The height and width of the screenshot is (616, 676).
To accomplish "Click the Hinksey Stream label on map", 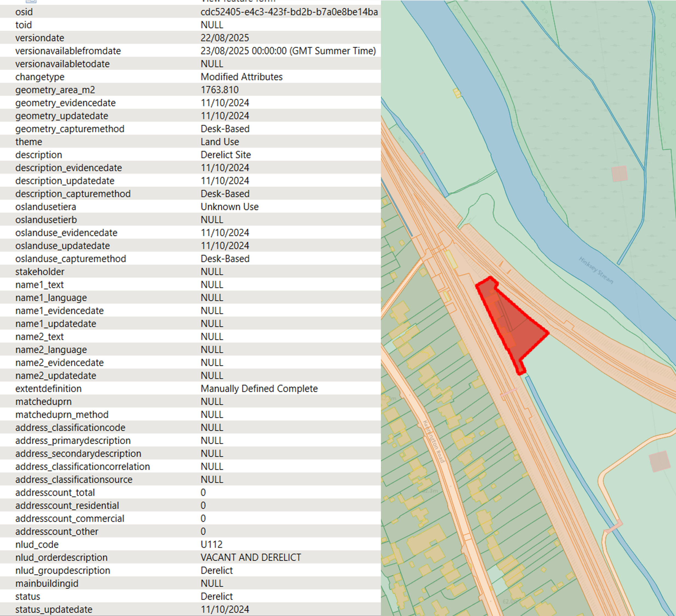I will (x=596, y=270).
